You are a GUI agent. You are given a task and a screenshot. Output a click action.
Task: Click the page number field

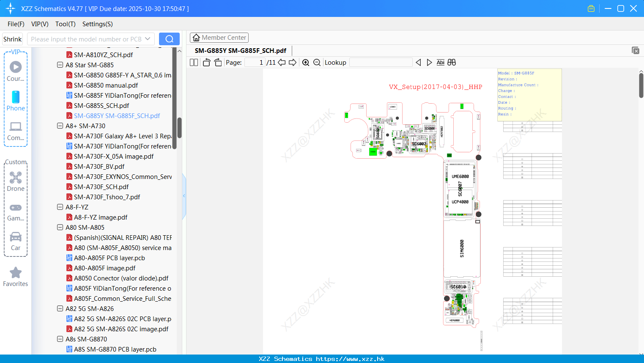pyautogui.click(x=255, y=63)
